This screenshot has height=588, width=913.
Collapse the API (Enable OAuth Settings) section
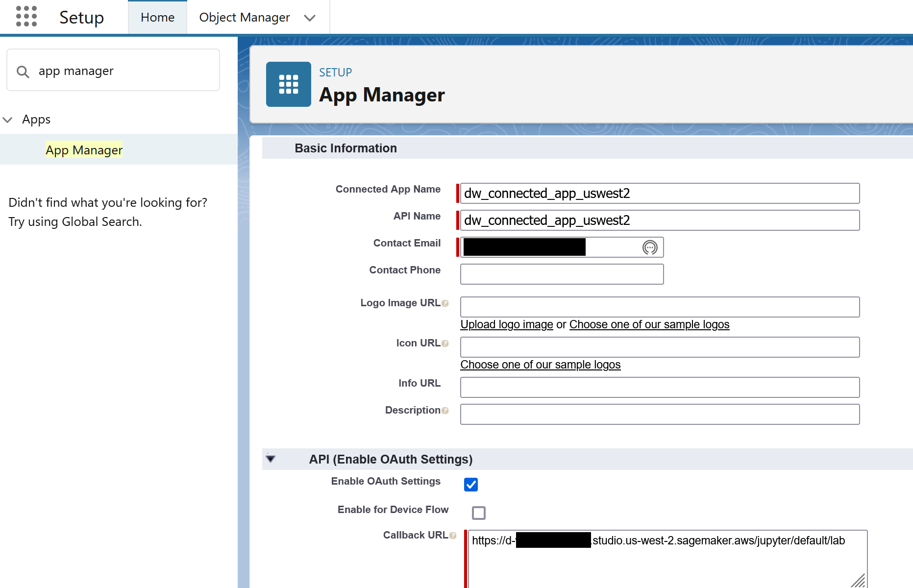tap(271, 459)
